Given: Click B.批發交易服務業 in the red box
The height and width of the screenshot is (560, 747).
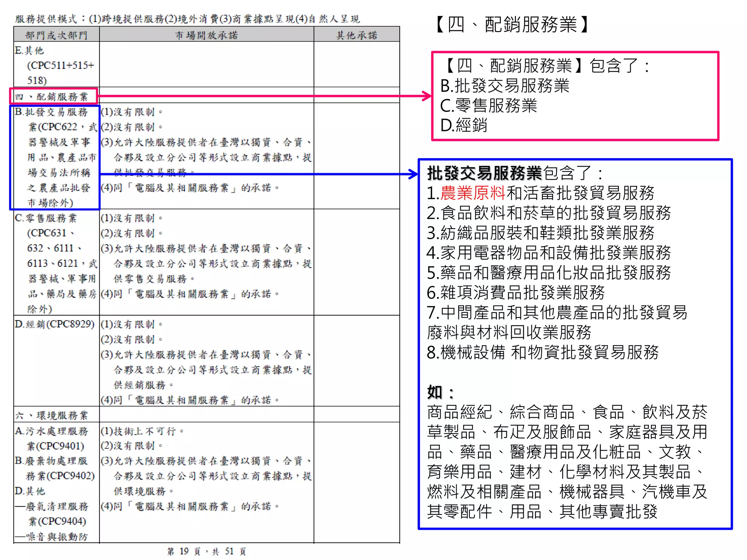Looking at the screenshot, I should (505, 86).
